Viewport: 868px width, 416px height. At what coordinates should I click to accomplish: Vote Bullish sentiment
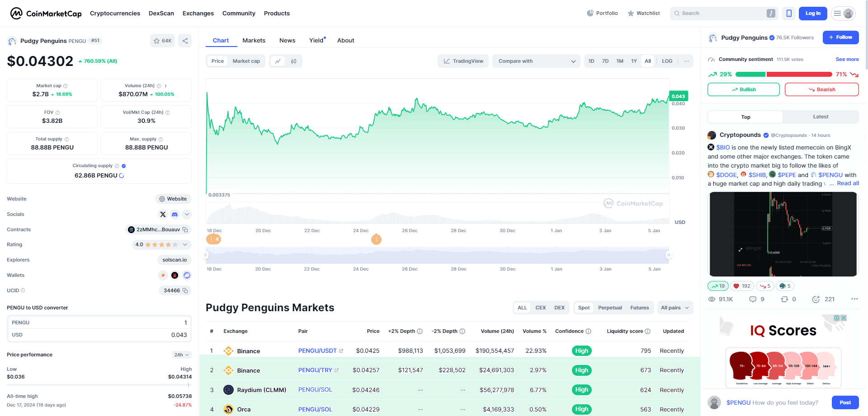pos(743,89)
